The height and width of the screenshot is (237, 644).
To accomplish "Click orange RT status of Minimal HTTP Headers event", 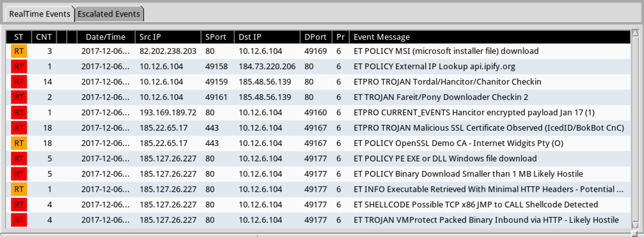I will coord(19,189).
